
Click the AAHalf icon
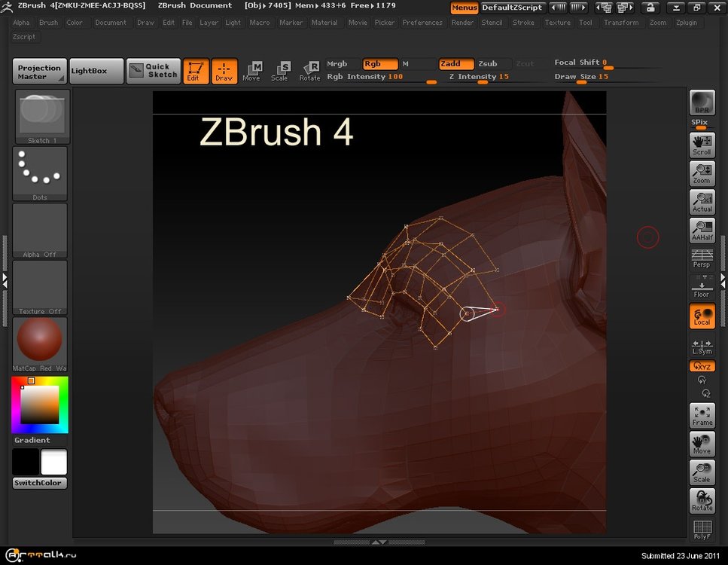tap(702, 231)
